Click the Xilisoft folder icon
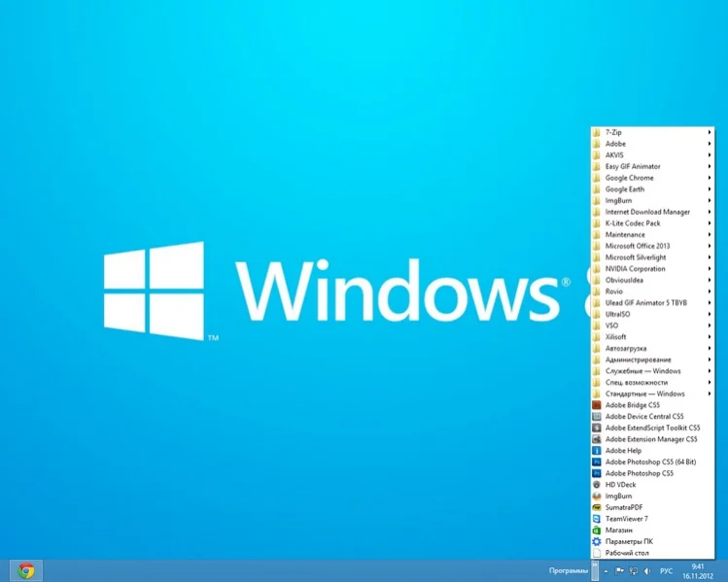The width and height of the screenshot is (728, 582). click(597, 337)
